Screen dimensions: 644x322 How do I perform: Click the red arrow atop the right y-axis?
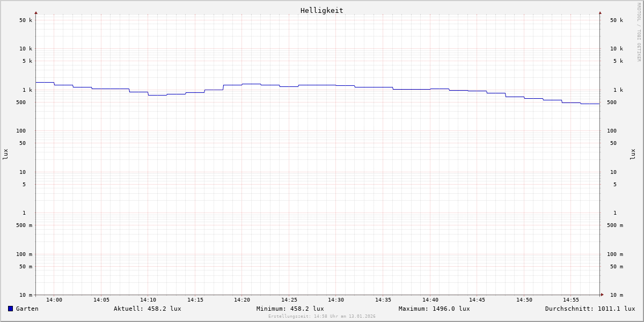(x=600, y=12)
